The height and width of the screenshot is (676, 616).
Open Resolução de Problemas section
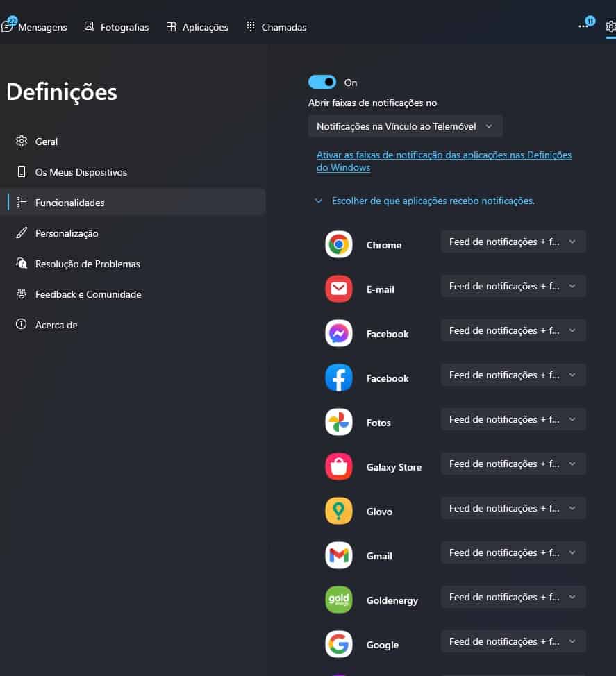(x=133, y=264)
